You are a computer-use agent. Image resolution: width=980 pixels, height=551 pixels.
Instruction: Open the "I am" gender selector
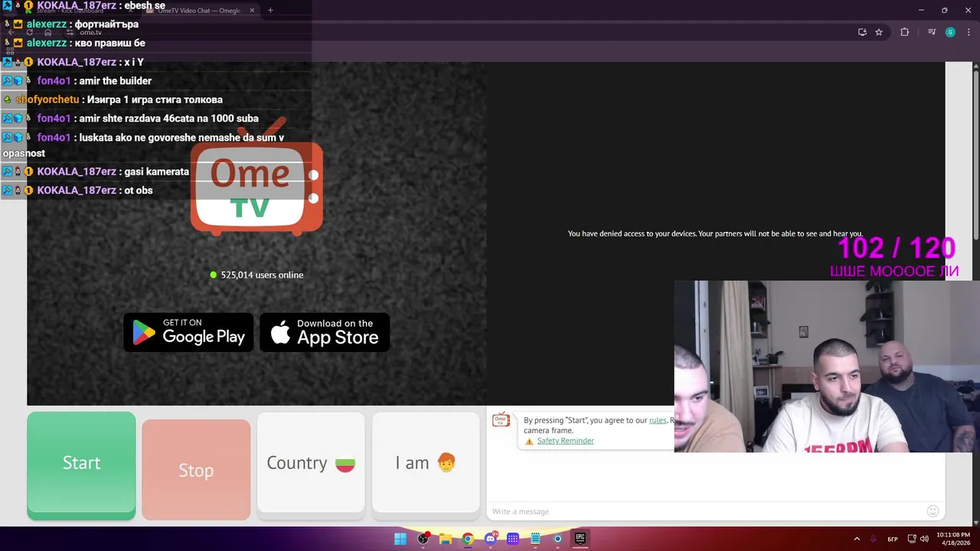click(426, 463)
